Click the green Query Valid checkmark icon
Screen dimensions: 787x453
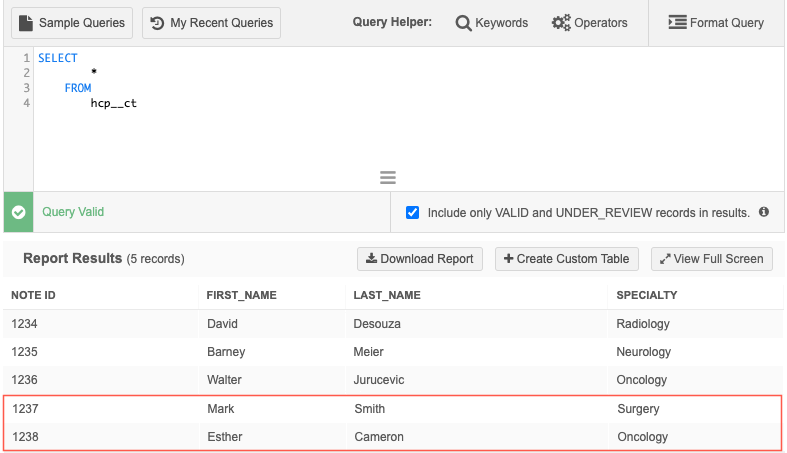click(18, 212)
